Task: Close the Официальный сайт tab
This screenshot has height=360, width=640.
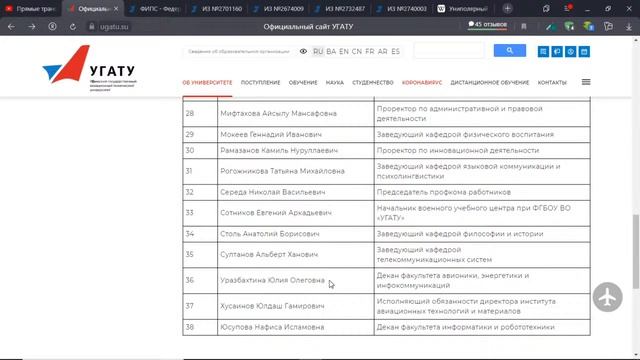Action: coord(116,9)
